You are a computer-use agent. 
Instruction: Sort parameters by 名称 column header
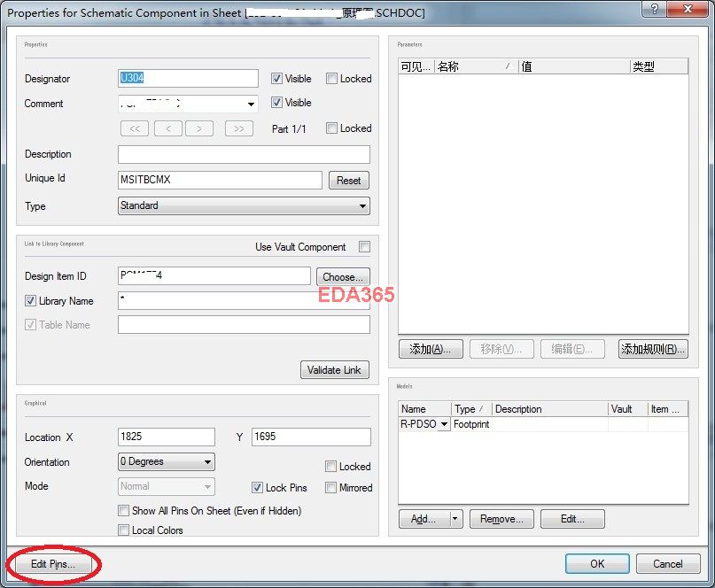pyautogui.click(x=476, y=66)
